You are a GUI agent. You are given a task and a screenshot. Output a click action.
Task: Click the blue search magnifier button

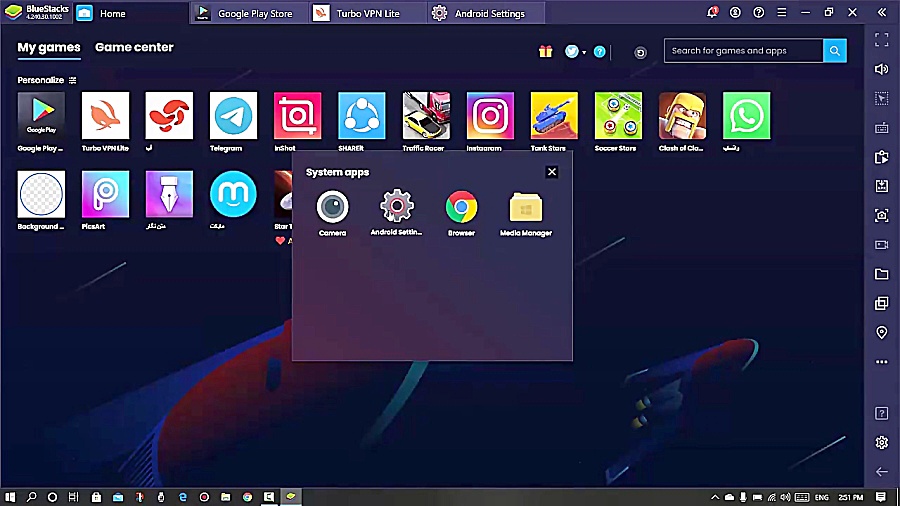(x=835, y=50)
